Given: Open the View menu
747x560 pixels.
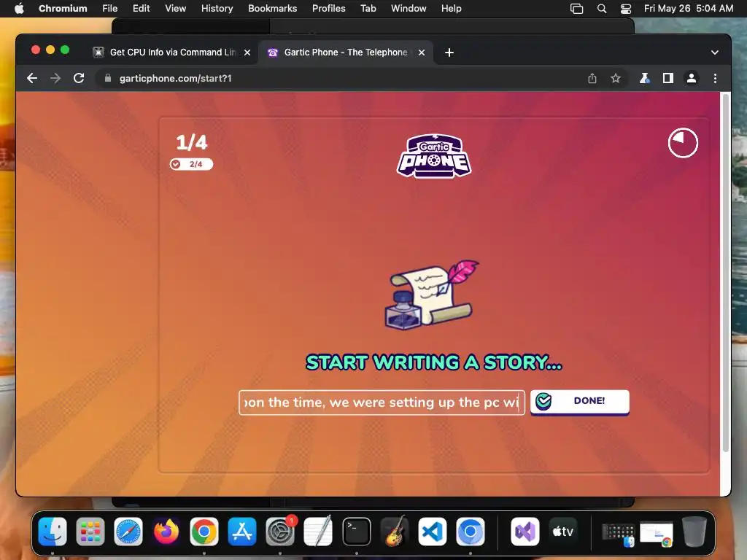Looking at the screenshot, I should (175, 9).
